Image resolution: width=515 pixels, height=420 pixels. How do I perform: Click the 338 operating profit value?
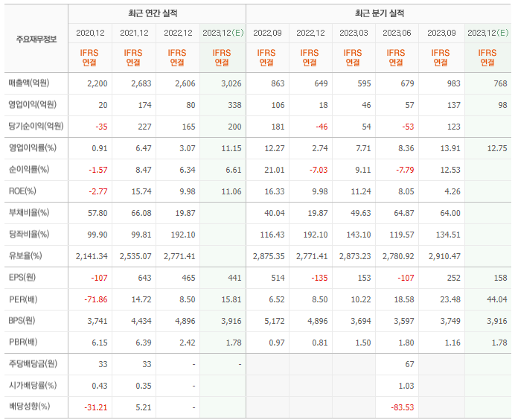pyautogui.click(x=234, y=105)
